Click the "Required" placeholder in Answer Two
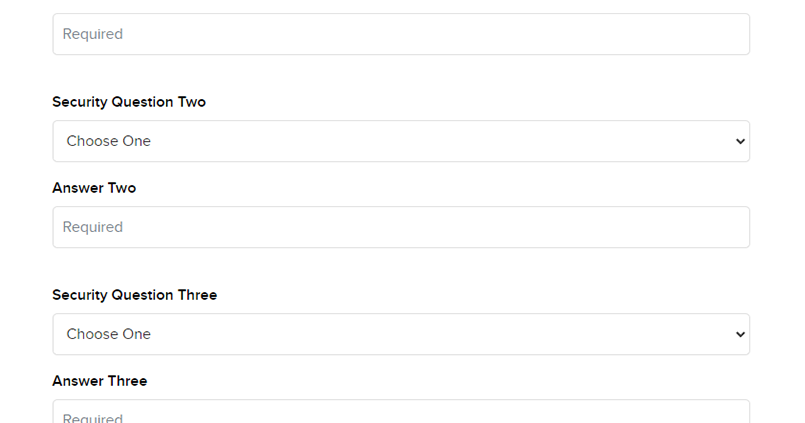The image size is (805, 423). pos(93,227)
